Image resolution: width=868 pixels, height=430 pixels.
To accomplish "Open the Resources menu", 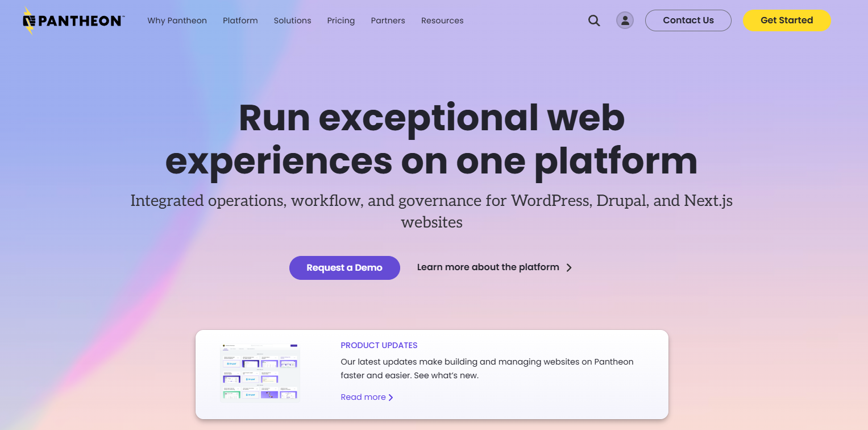I will click(x=442, y=20).
